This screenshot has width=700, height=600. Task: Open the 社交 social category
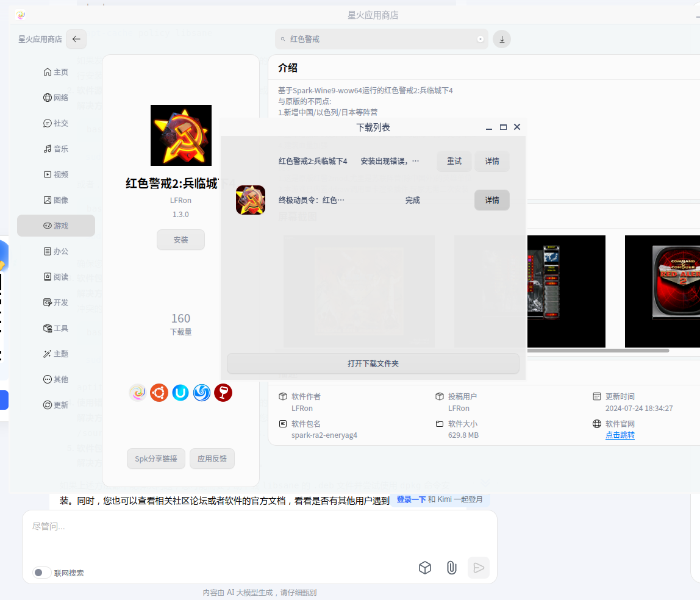(x=56, y=123)
